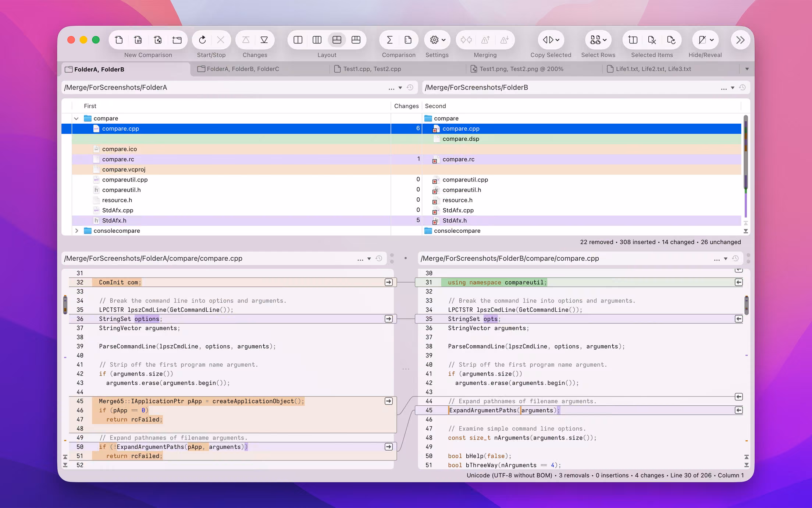Open the Copy Selected dropdown

(x=551, y=40)
